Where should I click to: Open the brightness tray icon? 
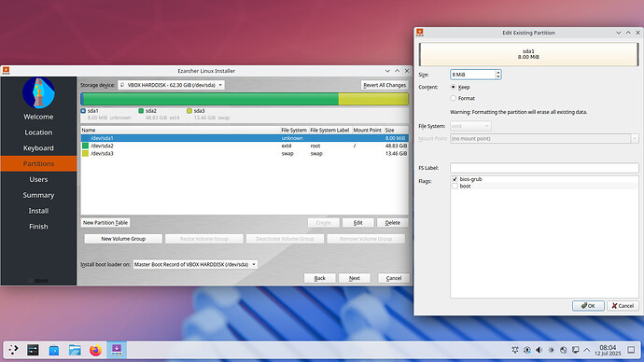552,350
